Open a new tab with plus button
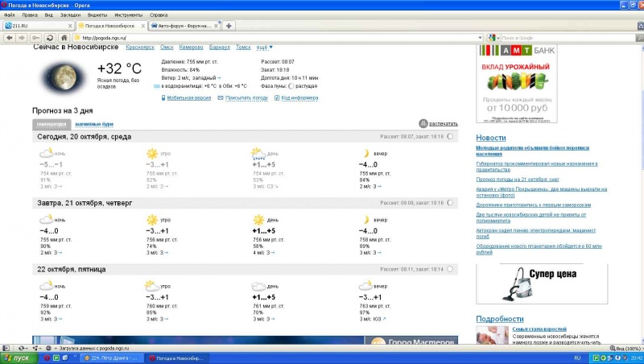This screenshot has height=364, width=644. (229, 26)
